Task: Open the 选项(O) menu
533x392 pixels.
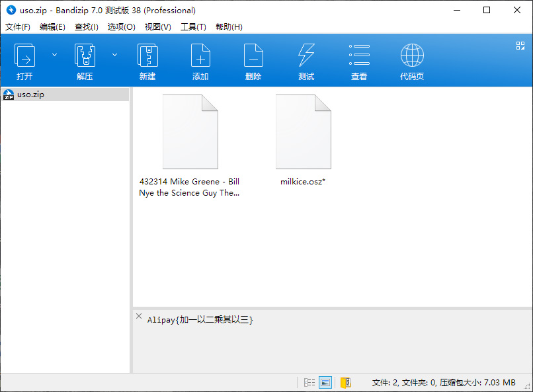Action: pos(121,27)
